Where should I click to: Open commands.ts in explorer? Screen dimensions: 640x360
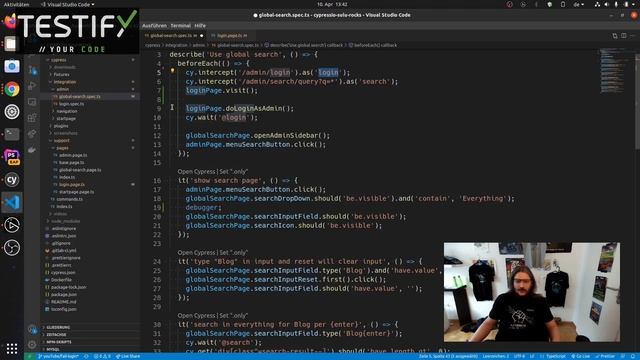69,200
